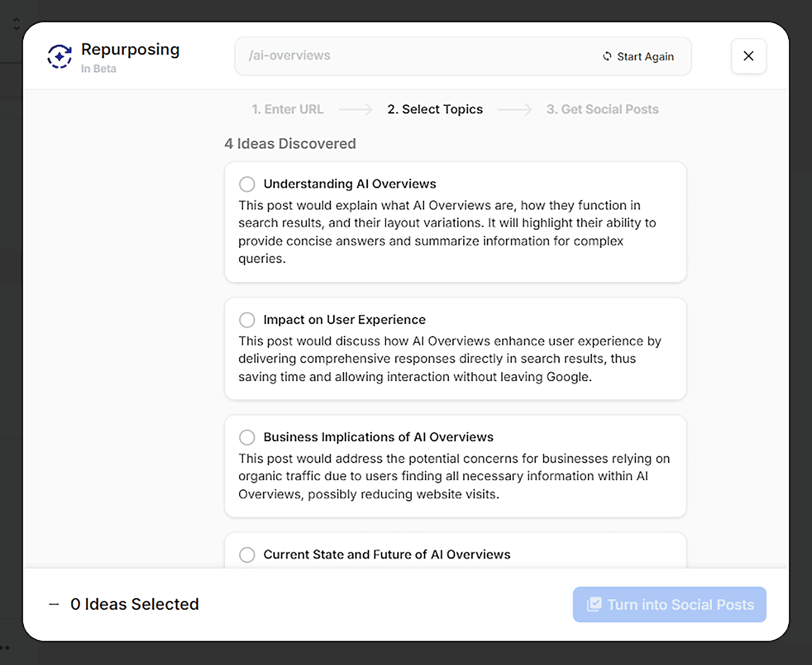Click description starting 'This post would address'
Screen dimensions: 812x665
[x=454, y=476]
